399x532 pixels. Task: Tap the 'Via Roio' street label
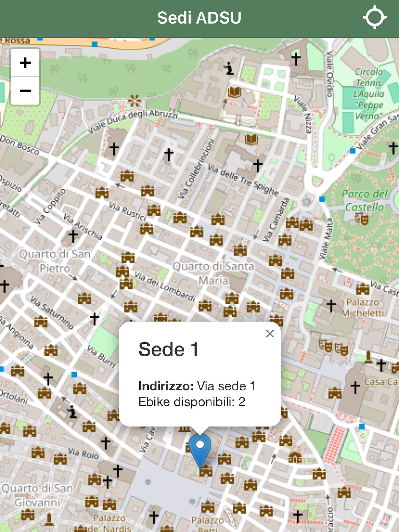pos(83,453)
